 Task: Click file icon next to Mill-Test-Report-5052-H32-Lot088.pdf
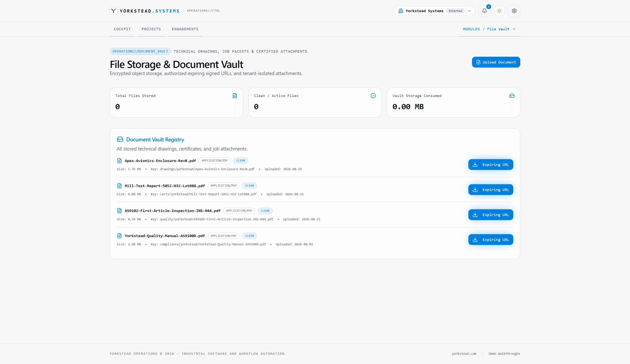click(119, 186)
